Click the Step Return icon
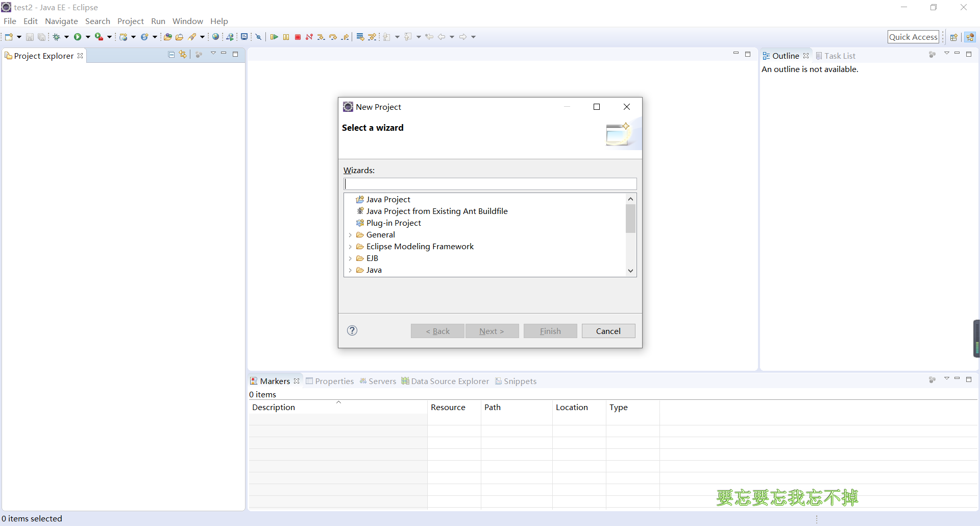980x526 pixels. click(x=346, y=37)
